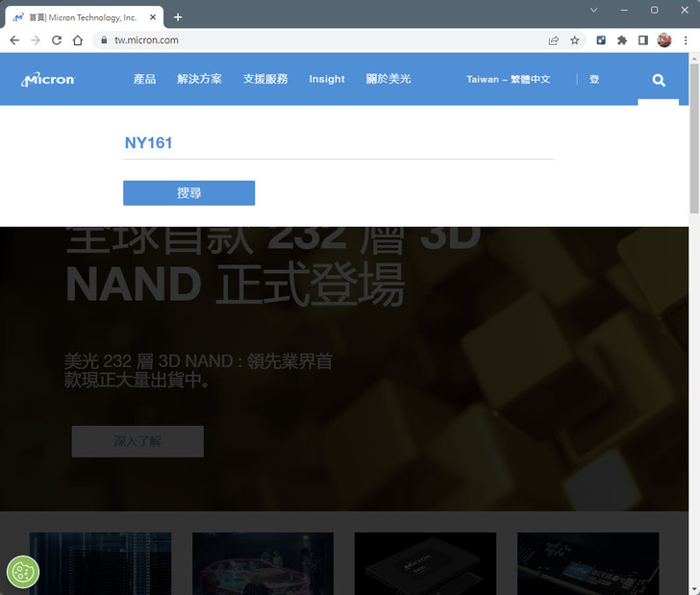This screenshot has height=595, width=700.
Task: Select the Micron Technology browser tab
Action: coord(84,17)
